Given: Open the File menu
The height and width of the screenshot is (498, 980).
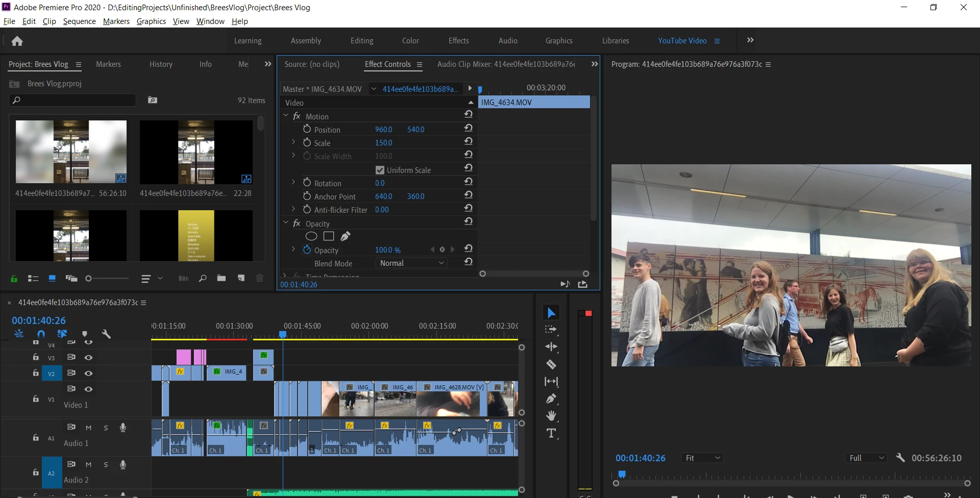Looking at the screenshot, I should tap(9, 21).
